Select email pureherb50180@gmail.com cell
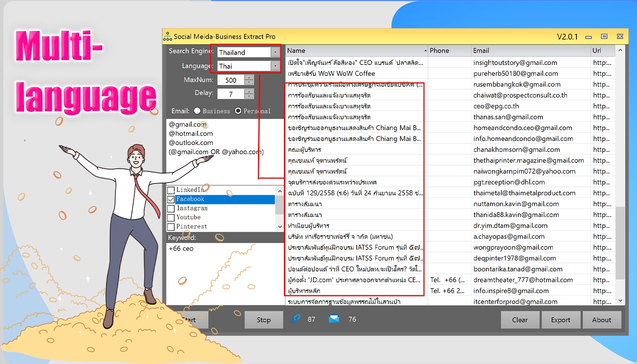 (x=531, y=74)
